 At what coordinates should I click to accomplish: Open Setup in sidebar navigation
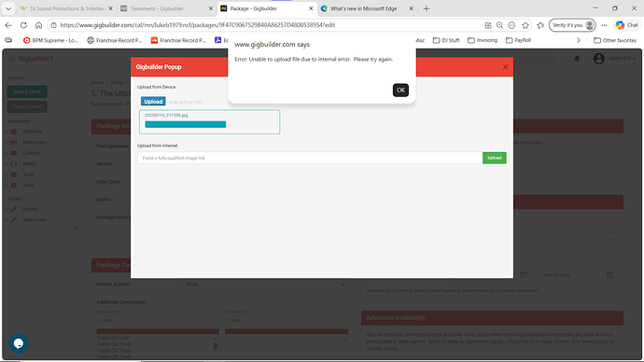click(29, 185)
